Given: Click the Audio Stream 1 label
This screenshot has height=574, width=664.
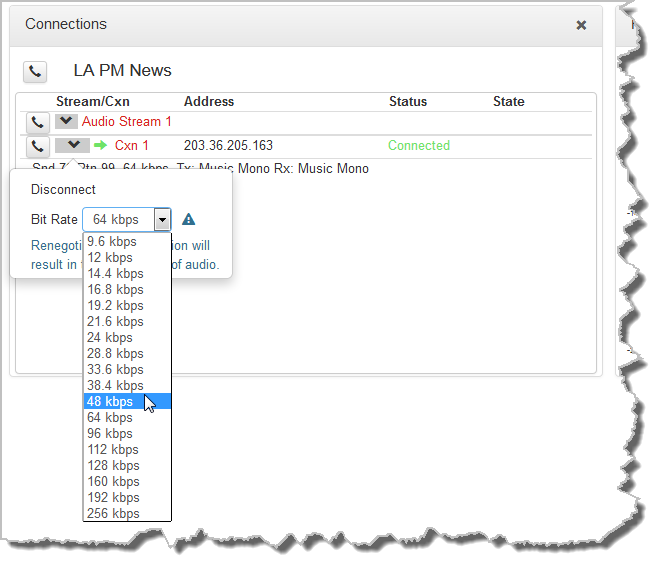Looking at the screenshot, I should point(126,122).
